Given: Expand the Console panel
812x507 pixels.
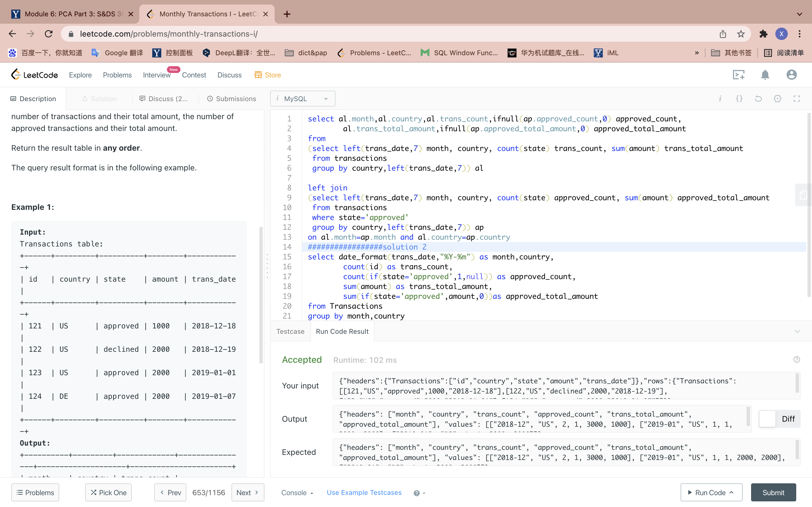Looking at the screenshot, I should pyautogui.click(x=297, y=493).
